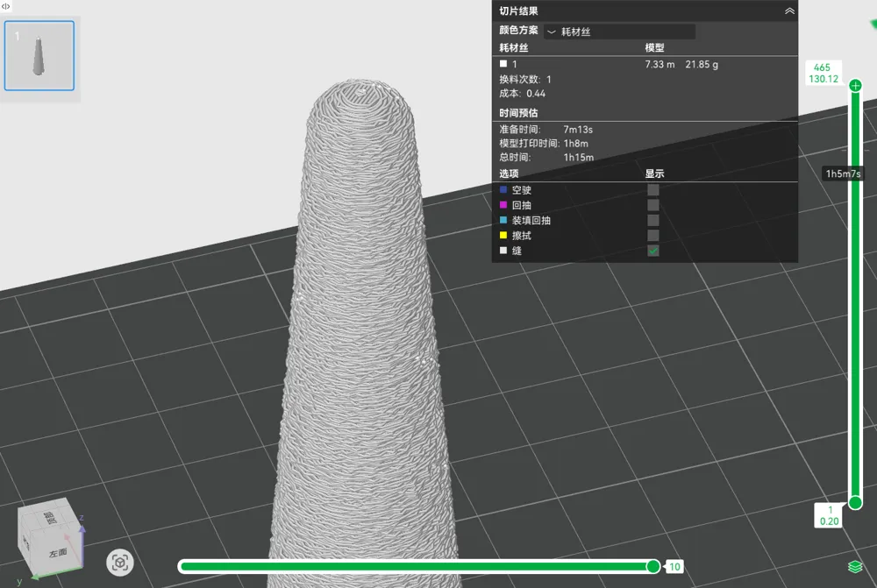The height and width of the screenshot is (588, 877).
Task: Toggle the sidebar collapse arrows icon
Action: pyautogui.click(x=5, y=6)
